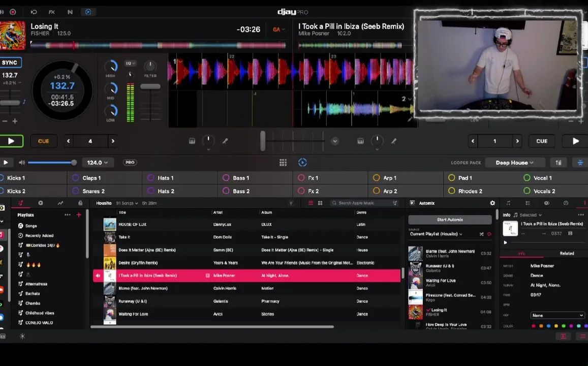588x366 pixels.
Task: Open the Related tab
Action: coord(567,254)
